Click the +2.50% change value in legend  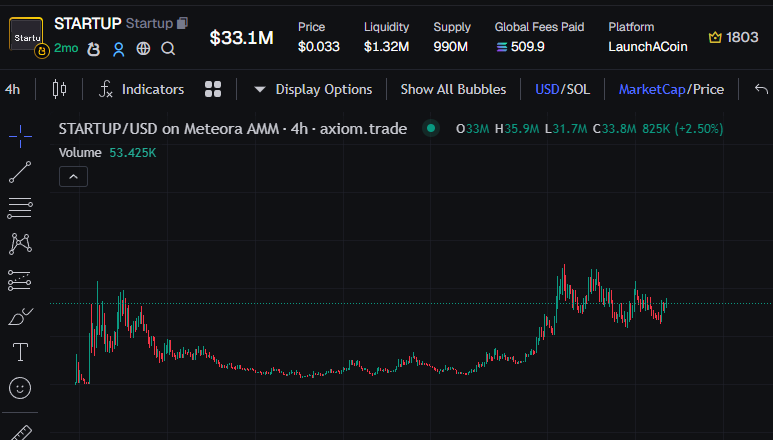point(699,129)
